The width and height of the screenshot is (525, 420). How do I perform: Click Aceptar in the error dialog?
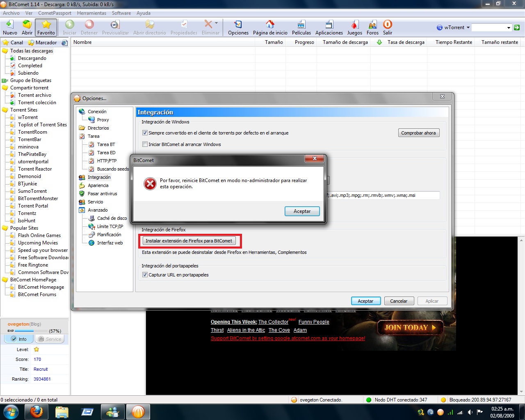coord(302,211)
